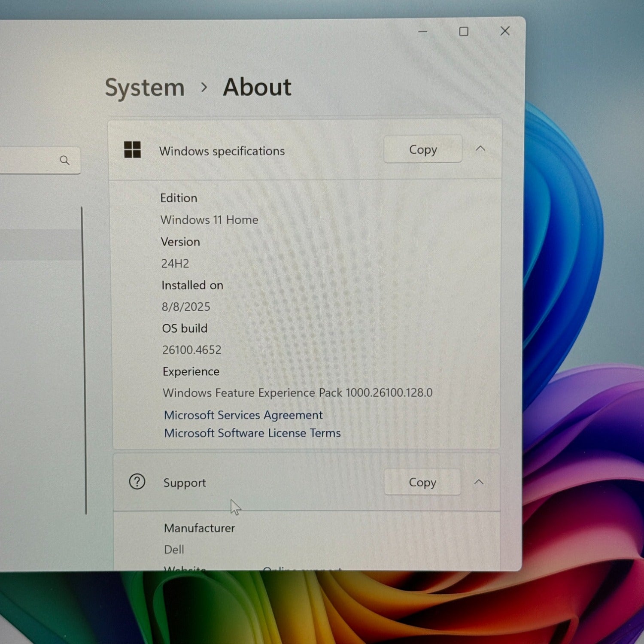Click the Windows specifications section header

tap(305, 149)
